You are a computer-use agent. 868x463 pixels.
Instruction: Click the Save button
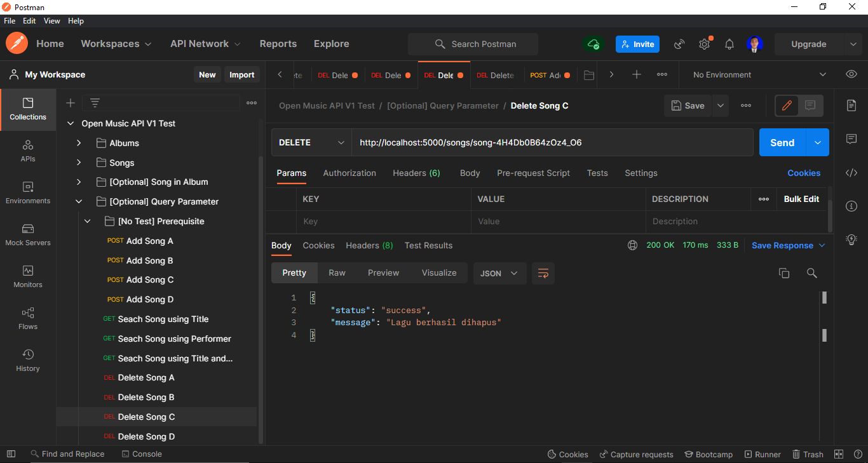[x=688, y=105]
